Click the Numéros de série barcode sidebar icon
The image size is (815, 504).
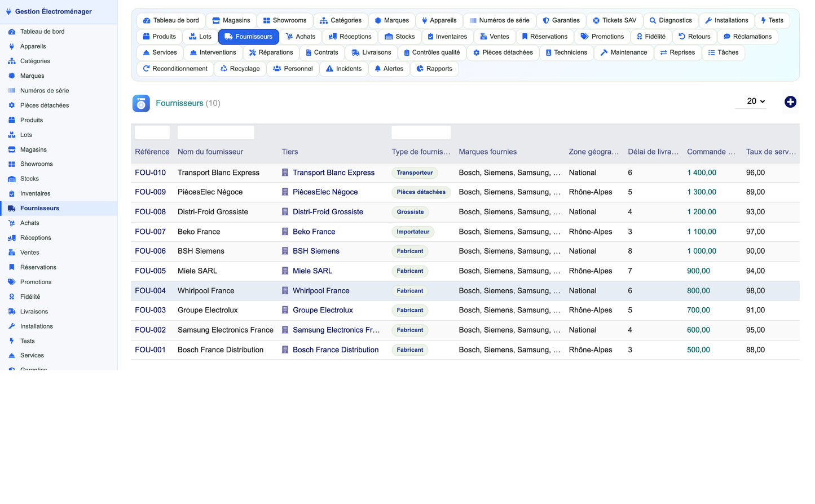[x=11, y=90]
